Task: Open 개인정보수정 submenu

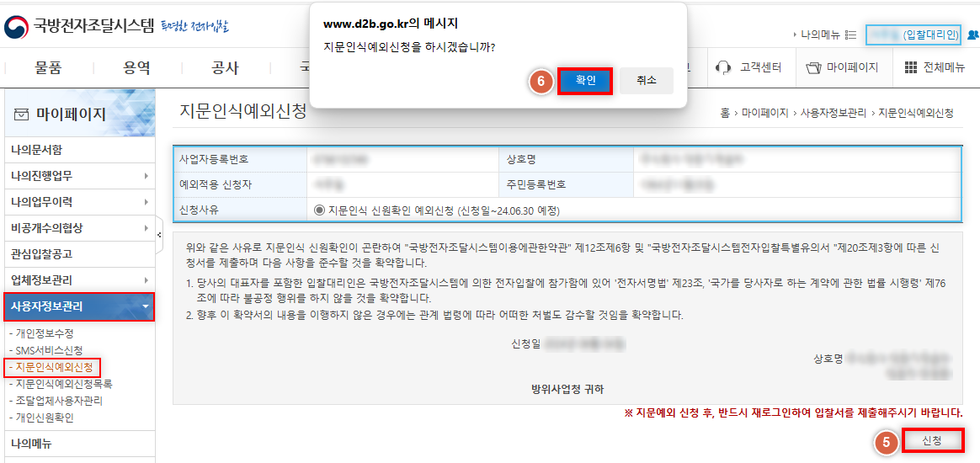Action: point(45,333)
